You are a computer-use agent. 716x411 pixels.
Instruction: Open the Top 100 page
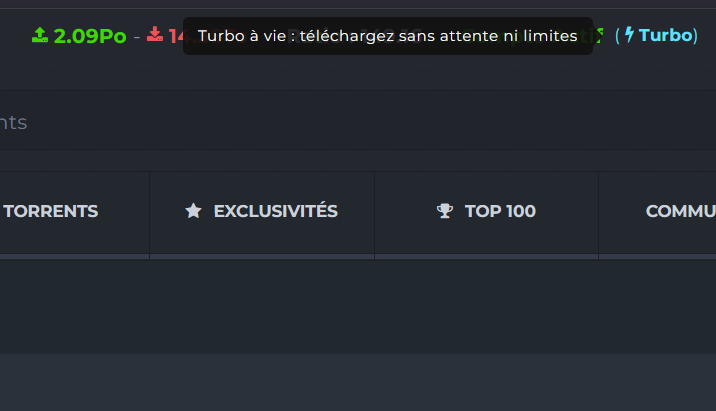(500, 211)
